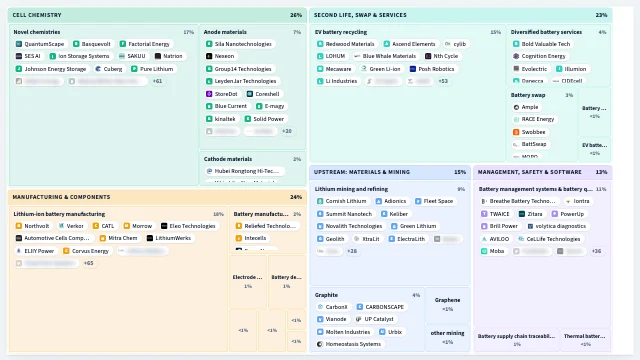Click the CARBONSCAPE icon
Image resolution: width=640 pixels, height=360 pixels.
[x=360, y=307]
